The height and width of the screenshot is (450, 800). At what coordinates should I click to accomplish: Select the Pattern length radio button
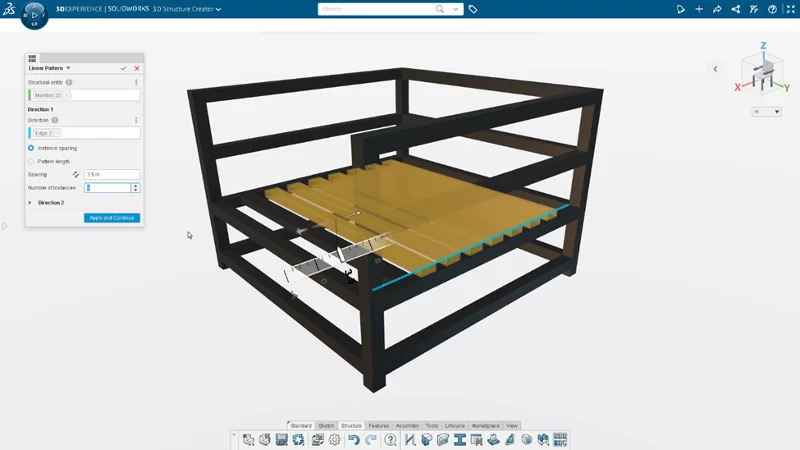31,161
